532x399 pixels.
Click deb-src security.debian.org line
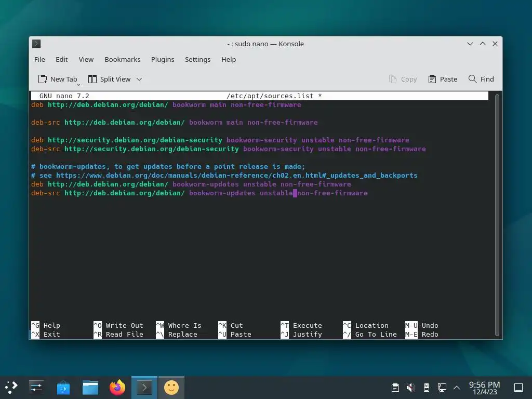click(229, 149)
